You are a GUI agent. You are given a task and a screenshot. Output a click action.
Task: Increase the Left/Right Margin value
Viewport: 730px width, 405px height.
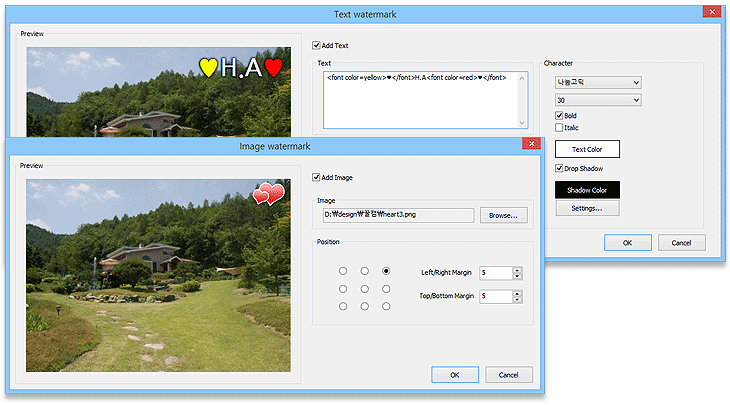[x=517, y=269]
